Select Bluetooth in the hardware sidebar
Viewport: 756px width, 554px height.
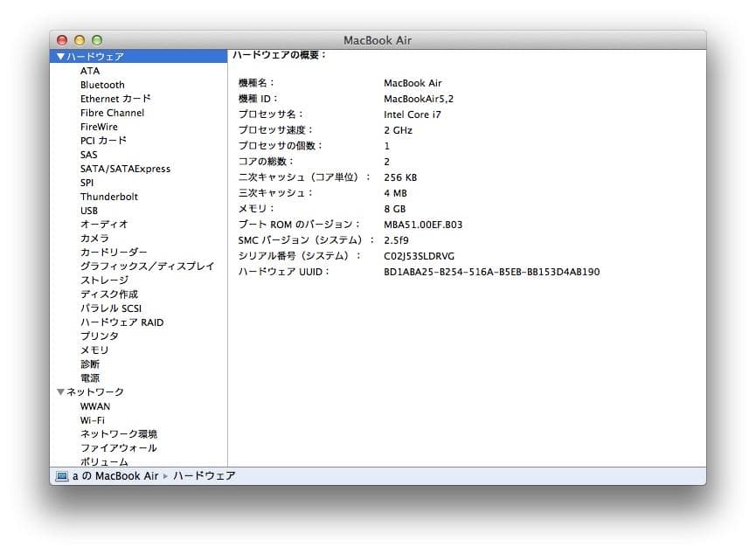tap(102, 84)
